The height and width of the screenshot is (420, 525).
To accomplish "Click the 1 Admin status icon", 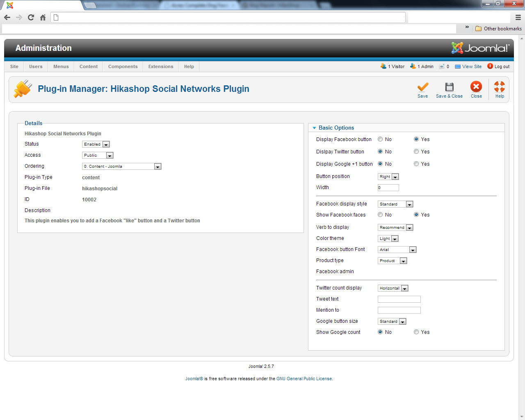I will 413,66.
